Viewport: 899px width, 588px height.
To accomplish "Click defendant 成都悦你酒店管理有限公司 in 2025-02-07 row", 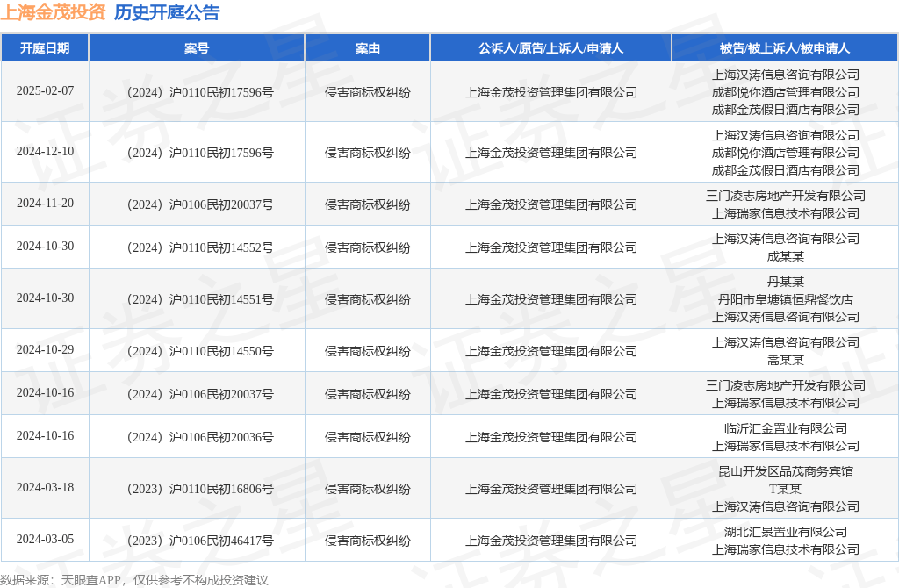I will (x=786, y=92).
